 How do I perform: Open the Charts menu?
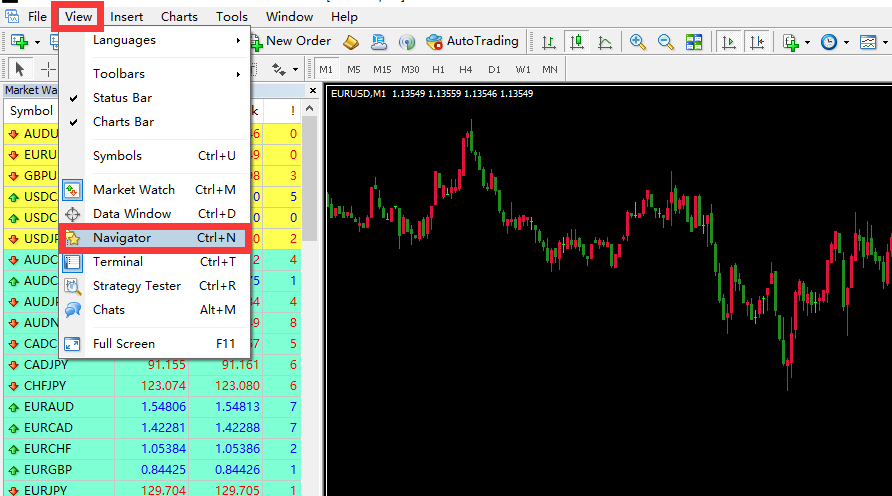coord(179,16)
